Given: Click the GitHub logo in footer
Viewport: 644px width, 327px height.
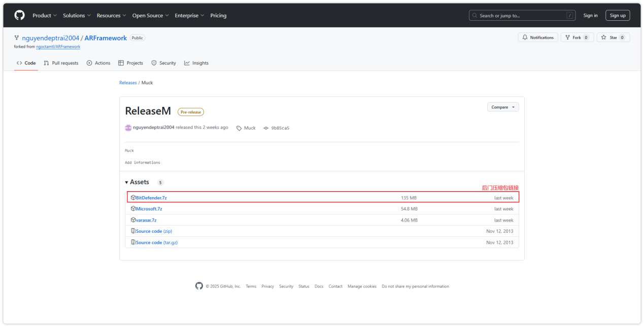Looking at the screenshot, I should point(199,286).
